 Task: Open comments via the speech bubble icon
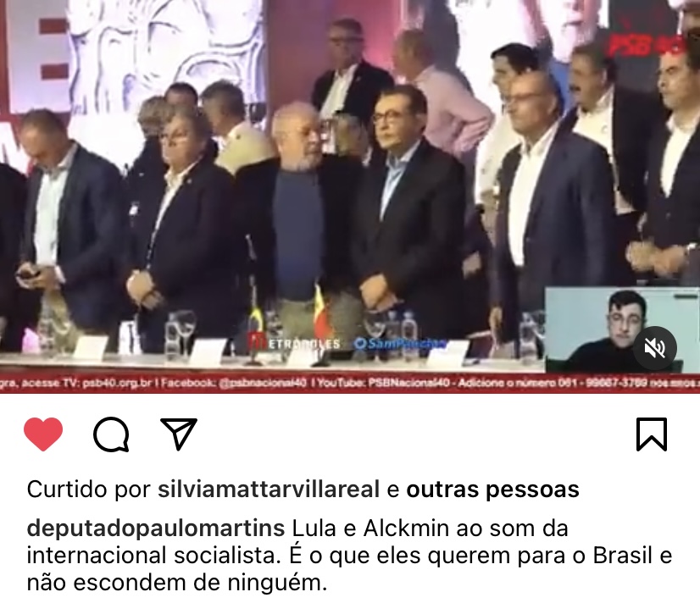click(111, 434)
